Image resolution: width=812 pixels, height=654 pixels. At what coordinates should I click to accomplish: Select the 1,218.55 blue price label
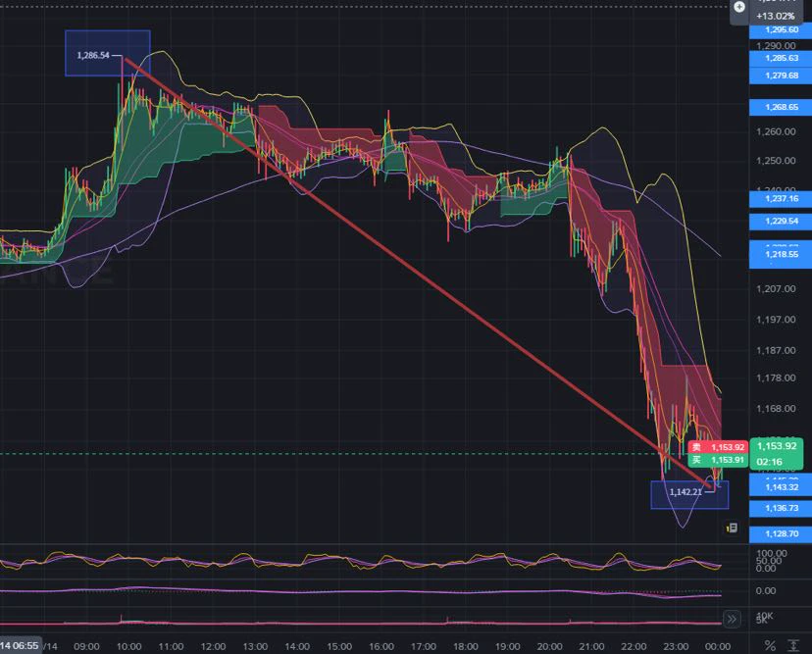pos(781,254)
